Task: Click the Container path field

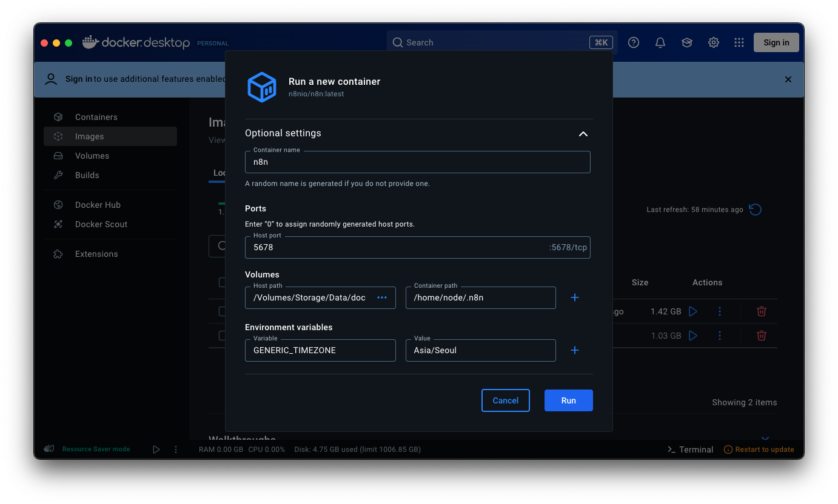Action: coord(481,297)
